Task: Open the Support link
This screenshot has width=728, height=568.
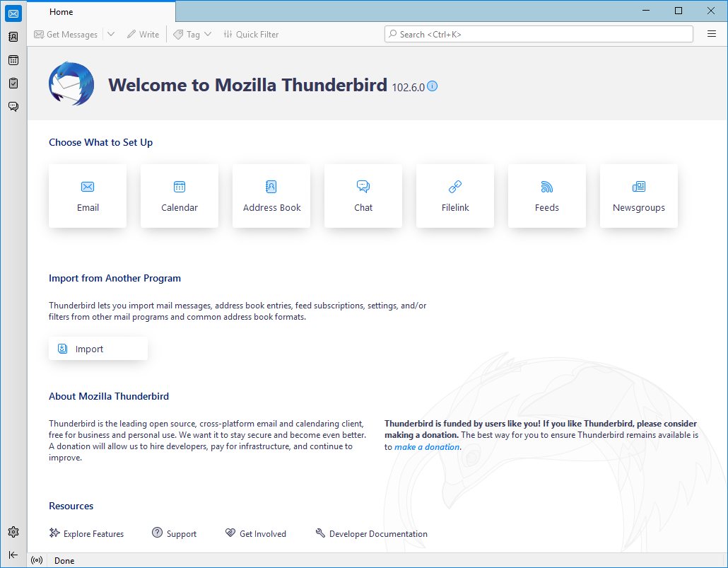Action: (174, 533)
